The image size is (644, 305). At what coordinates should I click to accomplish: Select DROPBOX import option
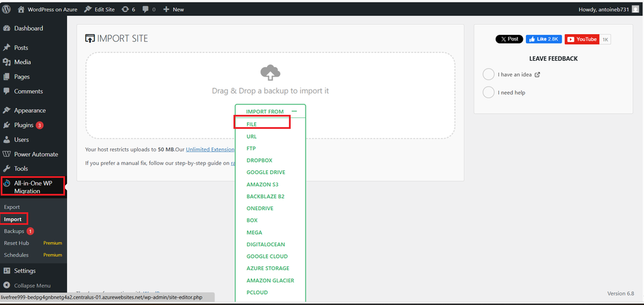pyautogui.click(x=260, y=160)
